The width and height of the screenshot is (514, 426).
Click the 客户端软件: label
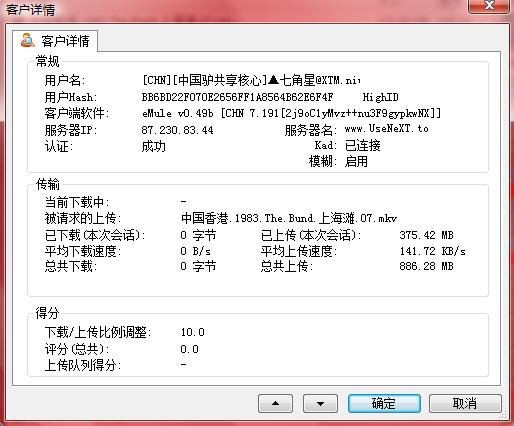point(77,113)
